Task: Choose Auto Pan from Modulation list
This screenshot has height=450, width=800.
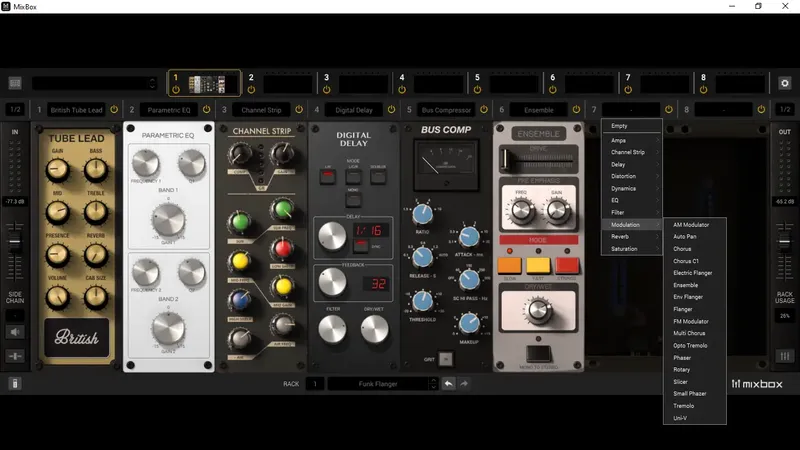Action: pos(694,237)
